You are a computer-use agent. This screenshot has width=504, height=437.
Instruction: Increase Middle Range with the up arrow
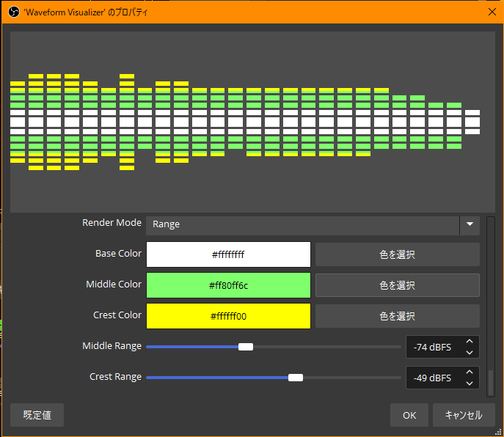coord(470,341)
